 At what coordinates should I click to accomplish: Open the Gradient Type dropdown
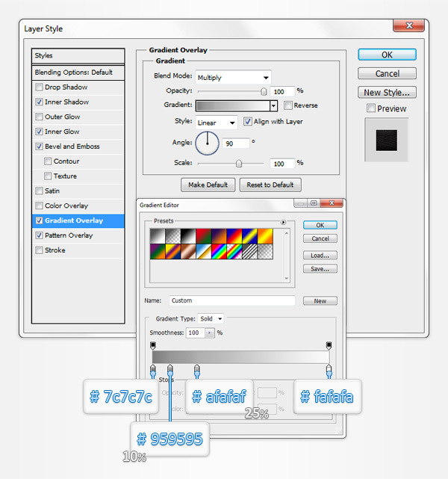pyautogui.click(x=211, y=318)
